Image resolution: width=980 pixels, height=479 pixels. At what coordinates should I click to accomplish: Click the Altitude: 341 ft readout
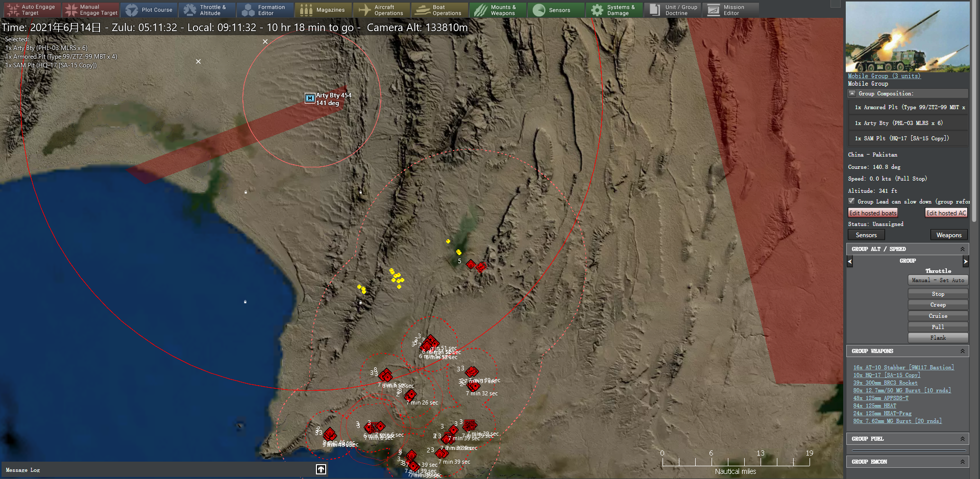tap(872, 191)
